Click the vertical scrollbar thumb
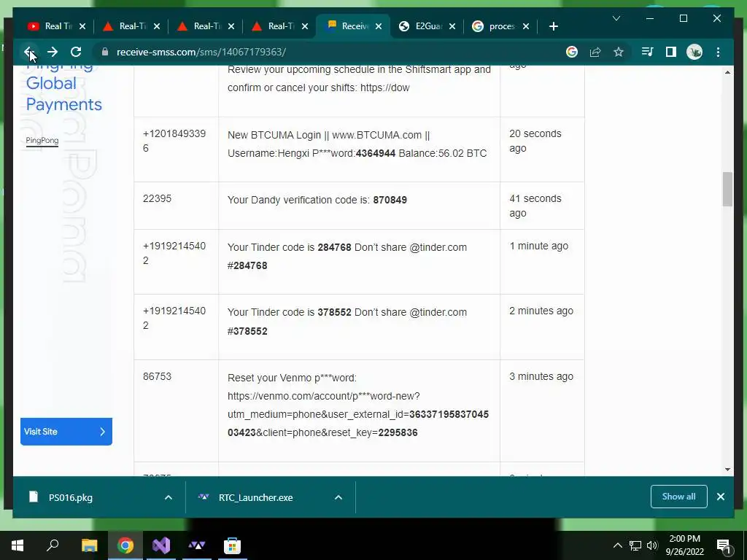The width and height of the screenshot is (747, 560). pyautogui.click(x=727, y=190)
